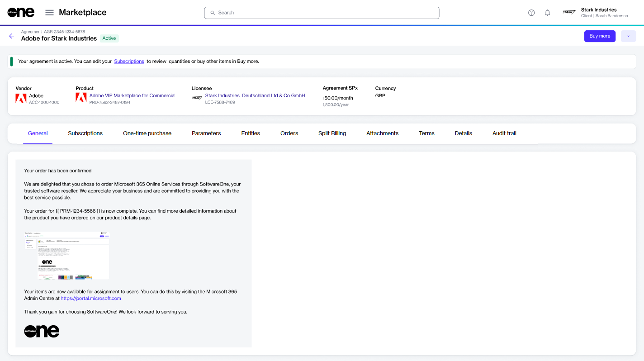Screen dimensions: 644x361
Task: Click the Adobe vendor logo
Action: click(21, 98)
